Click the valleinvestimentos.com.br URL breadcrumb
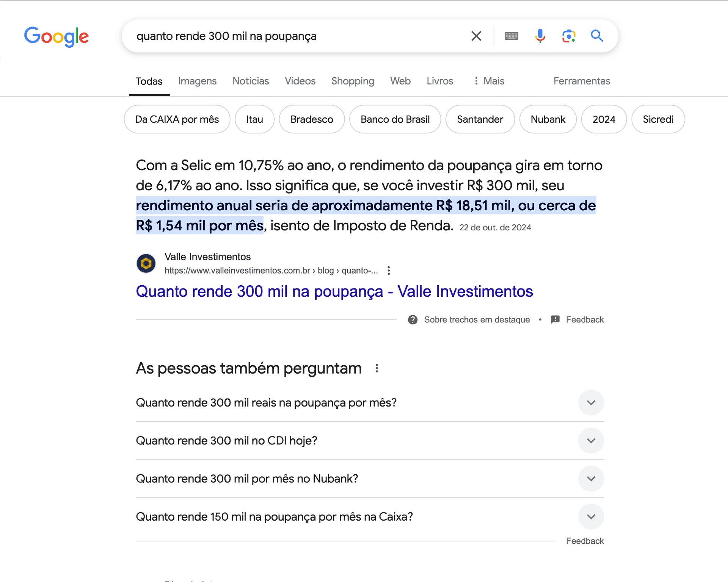 click(271, 271)
